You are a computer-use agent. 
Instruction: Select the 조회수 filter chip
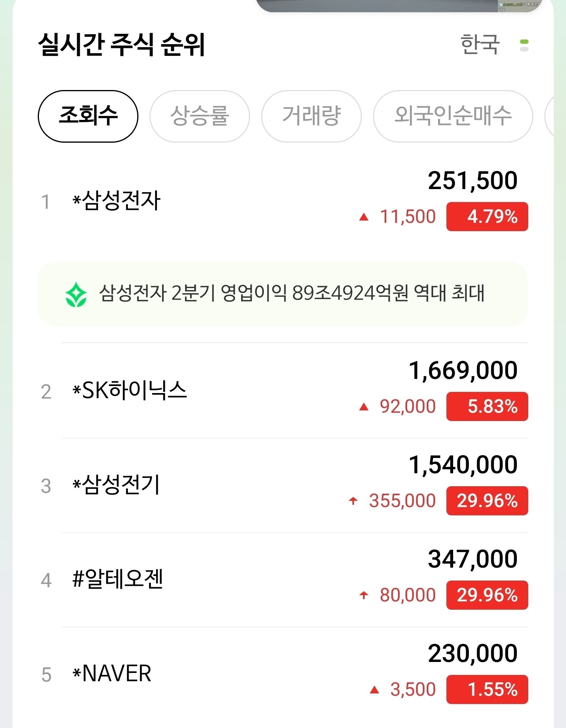pos(88,116)
